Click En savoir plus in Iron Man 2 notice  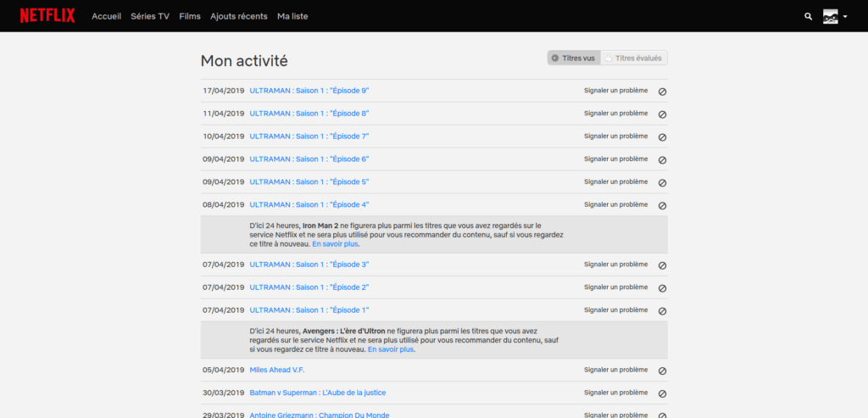click(335, 244)
